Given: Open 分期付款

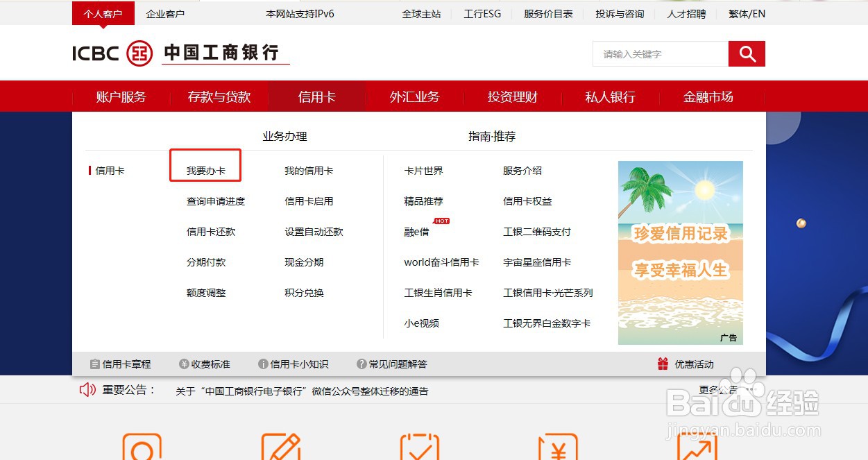Looking at the screenshot, I should (x=206, y=262).
